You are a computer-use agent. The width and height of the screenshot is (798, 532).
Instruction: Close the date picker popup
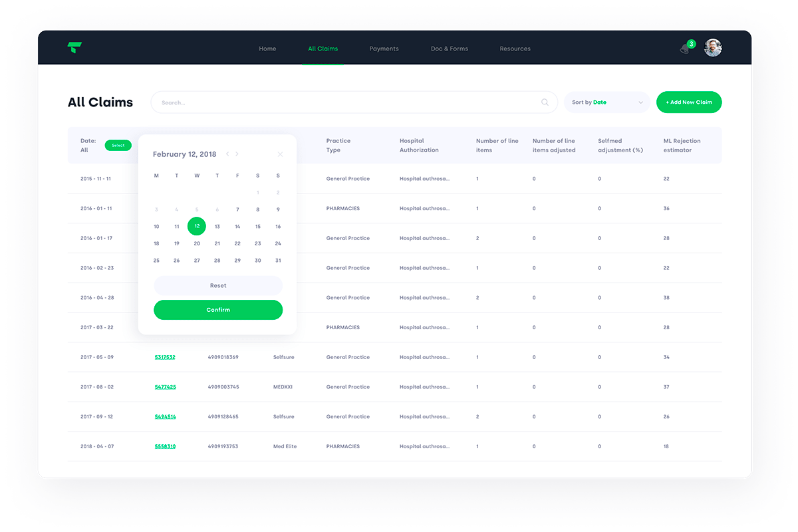click(x=280, y=154)
